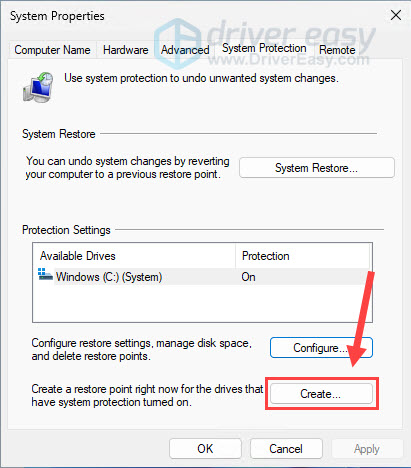Select Windows (C:) (System) drive row
Image resolution: width=411 pixels, height=468 pixels.
coord(202,277)
